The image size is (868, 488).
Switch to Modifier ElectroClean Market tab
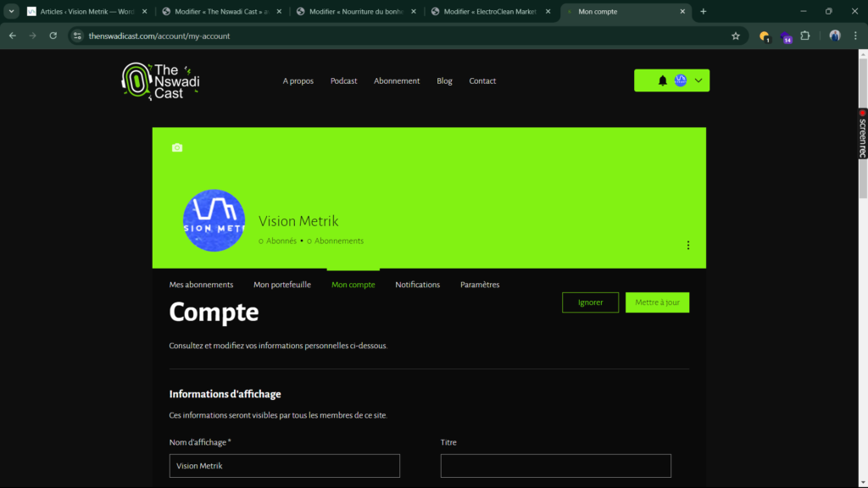click(491, 11)
